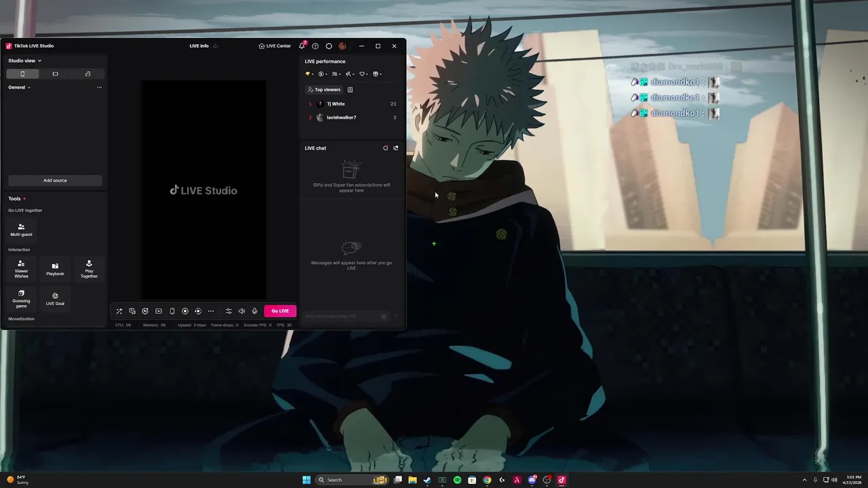Click the CPU: 0% status entry
Screen dimensions: 868x488
(x=123, y=325)
